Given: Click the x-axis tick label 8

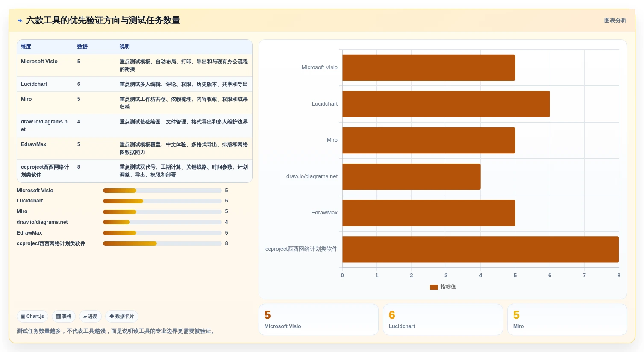Looking at the screenshot, I should pyautogui.click(x=619, y=276).
